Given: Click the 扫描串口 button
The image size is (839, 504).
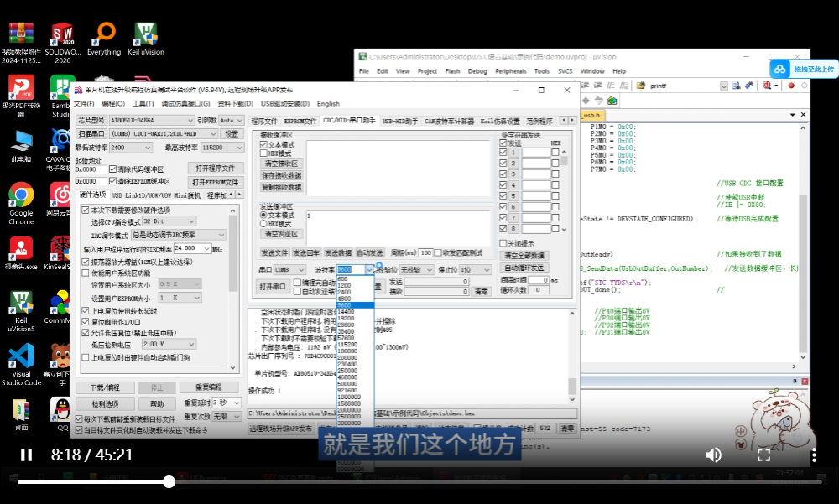Looking at the screenshot, I should tap(91, 134).
